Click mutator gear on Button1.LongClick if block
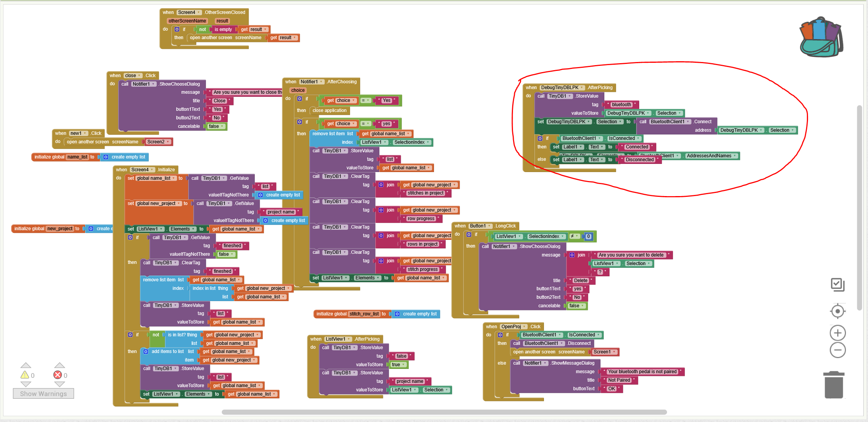Screen dimensions: 868x422 pyautogui.click(x=469, y=235)
